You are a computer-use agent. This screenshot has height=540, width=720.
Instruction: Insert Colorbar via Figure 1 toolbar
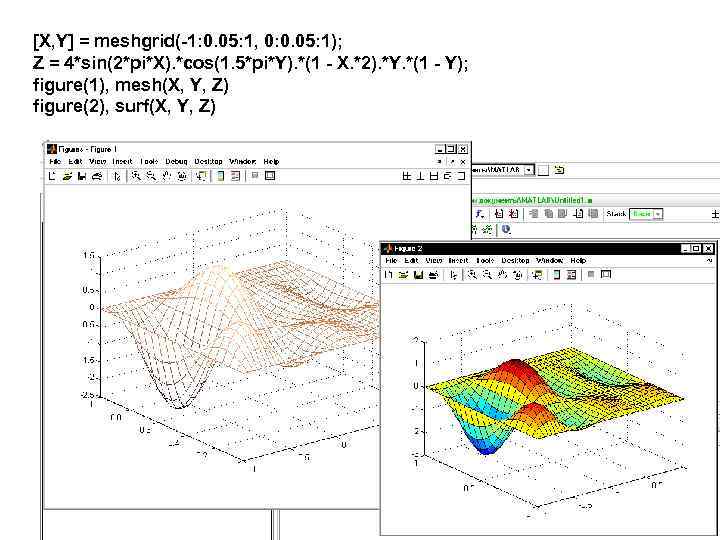(221, 176)
